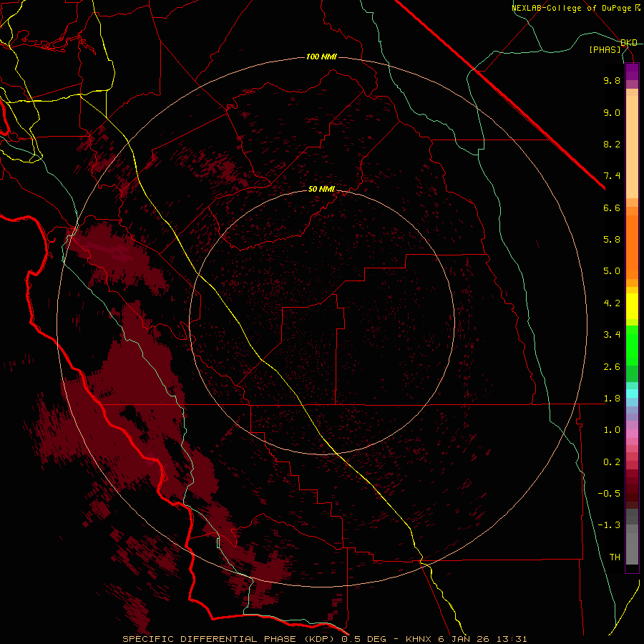Click the 8.2 scale value
The width and height of the screenshot is (644, 644).
pos(612,144)
